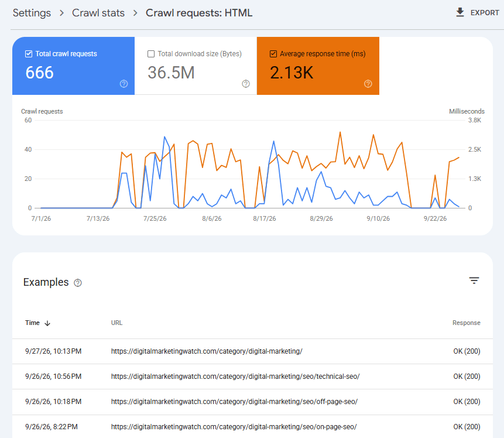
Task: Uncheck the Average response time (ms) checkbox
Action: [x=273, y=54]
